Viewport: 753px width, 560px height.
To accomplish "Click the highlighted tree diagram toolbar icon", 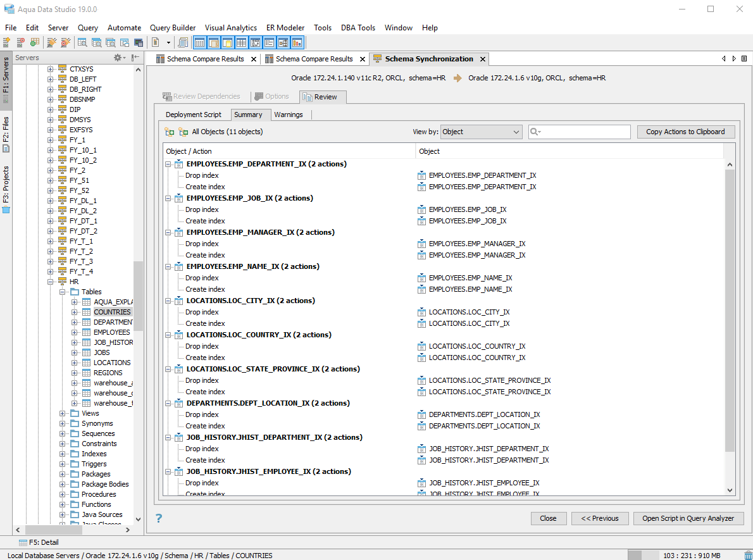I will [283, 43].
